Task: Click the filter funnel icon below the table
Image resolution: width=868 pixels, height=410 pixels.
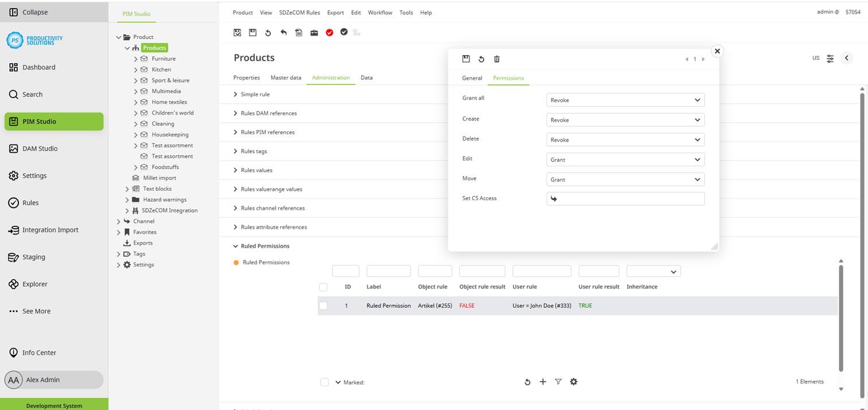Action: (558, 382)
